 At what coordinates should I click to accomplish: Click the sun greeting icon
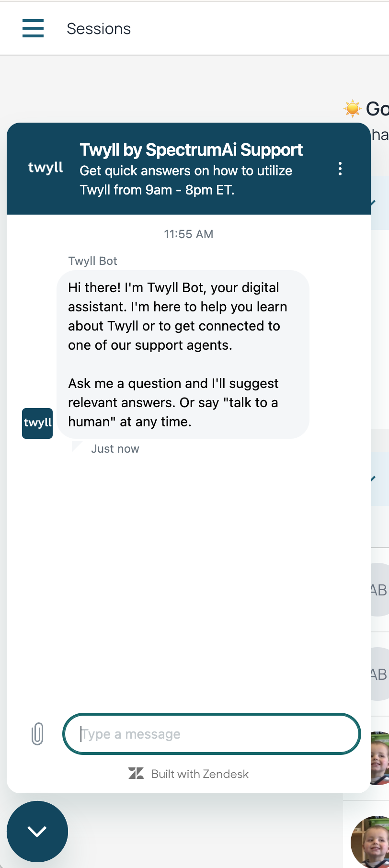point(353,109)
